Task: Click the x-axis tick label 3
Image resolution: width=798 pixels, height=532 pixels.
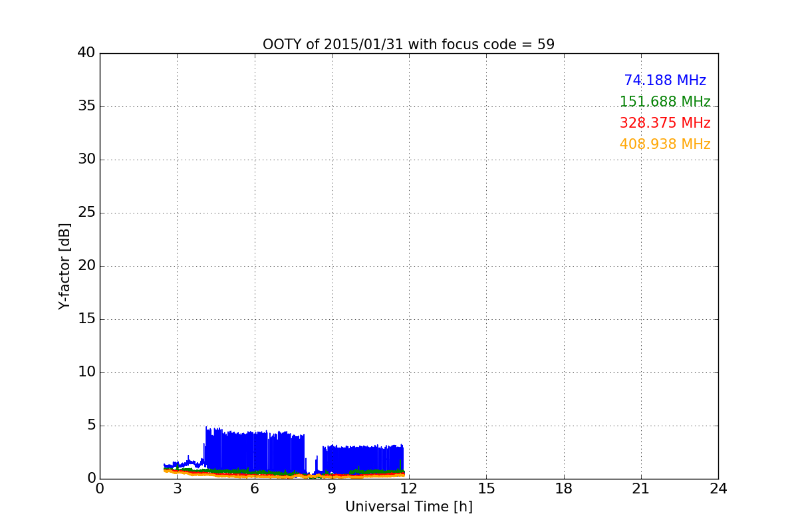Action: click(177, 489)
